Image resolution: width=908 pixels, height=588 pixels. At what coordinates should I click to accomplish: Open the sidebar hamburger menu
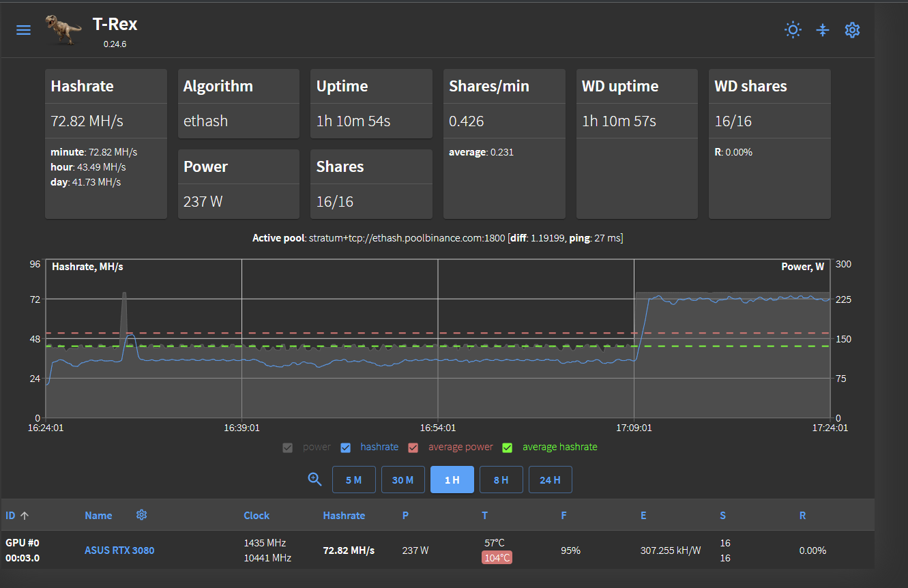pos(23,30)
